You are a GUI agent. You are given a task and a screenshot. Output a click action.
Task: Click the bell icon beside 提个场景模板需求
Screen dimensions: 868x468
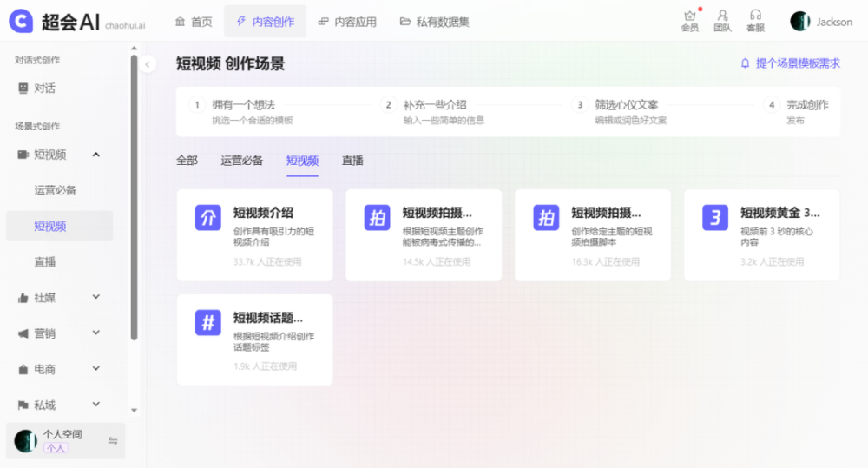click(x=745, y=63)
